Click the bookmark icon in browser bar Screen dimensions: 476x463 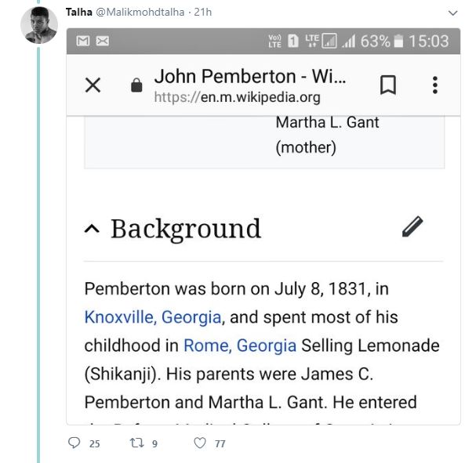(387, 85)
